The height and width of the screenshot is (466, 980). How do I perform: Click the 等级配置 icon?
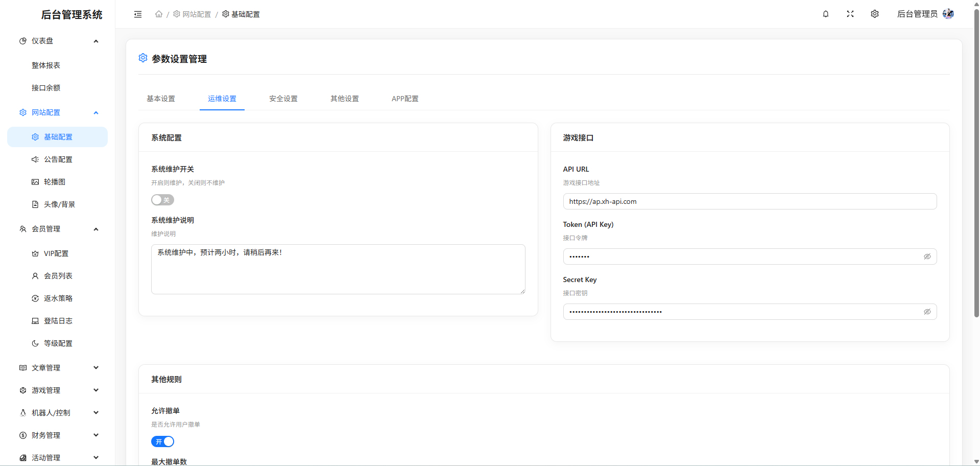click(35, 343)
